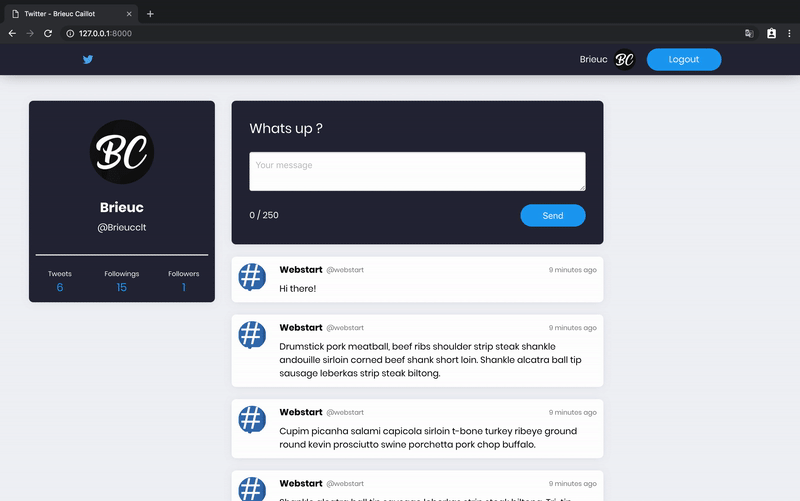This screenshot has width=800, height=501.
Task: Click the Webstart avatar on Hi there! tweet
Action: click(252, 277)
